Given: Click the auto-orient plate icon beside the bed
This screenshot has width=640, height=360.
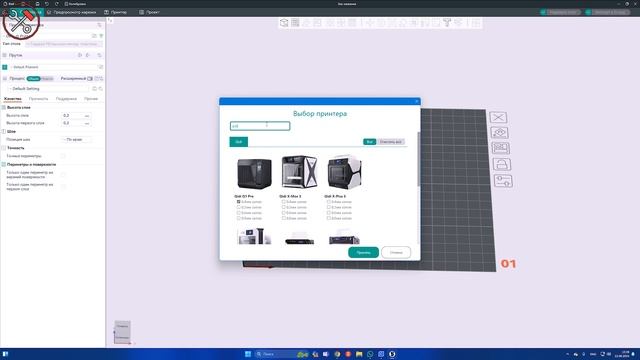Looking at the screenshot, I should (x=499, y=133).
